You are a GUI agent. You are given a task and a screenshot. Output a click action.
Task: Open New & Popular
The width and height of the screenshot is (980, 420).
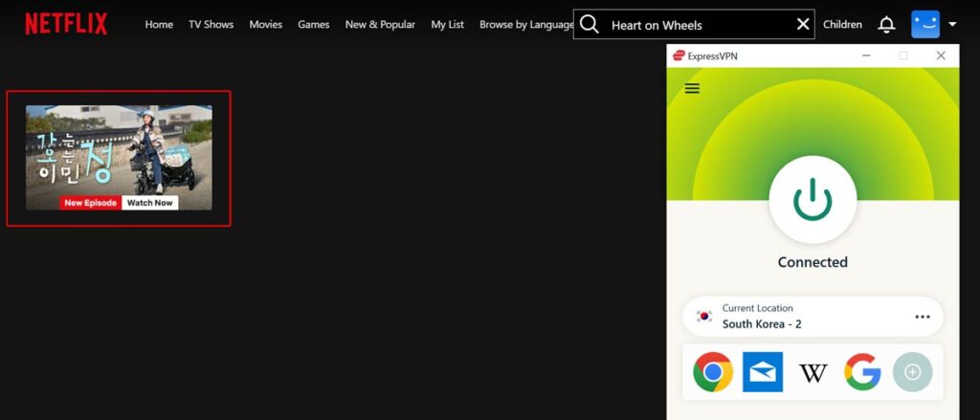380,24
